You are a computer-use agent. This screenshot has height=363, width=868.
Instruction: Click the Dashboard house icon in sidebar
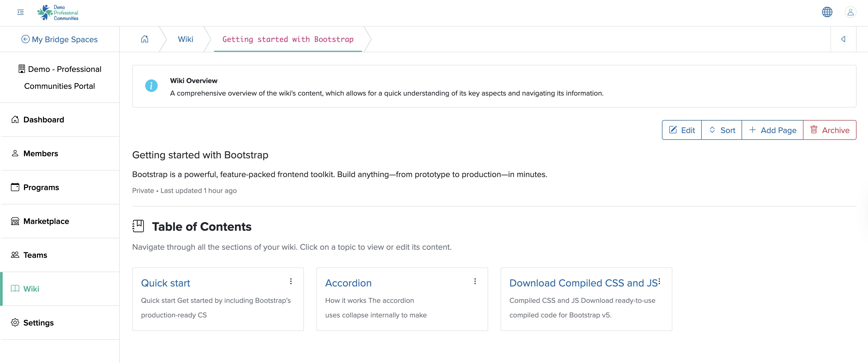(x=15, y=120)
